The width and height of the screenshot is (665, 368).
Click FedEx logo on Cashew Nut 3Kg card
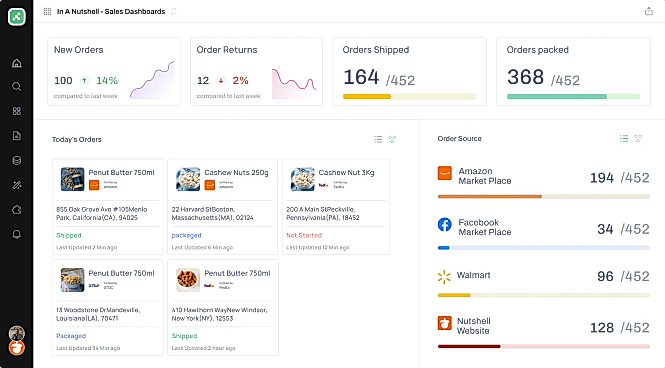click(x=324, y=185)
